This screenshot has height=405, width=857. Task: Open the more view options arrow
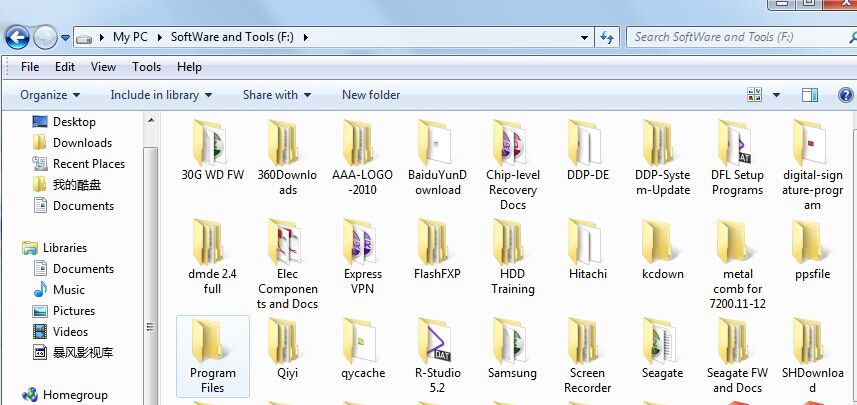point(777,95)
